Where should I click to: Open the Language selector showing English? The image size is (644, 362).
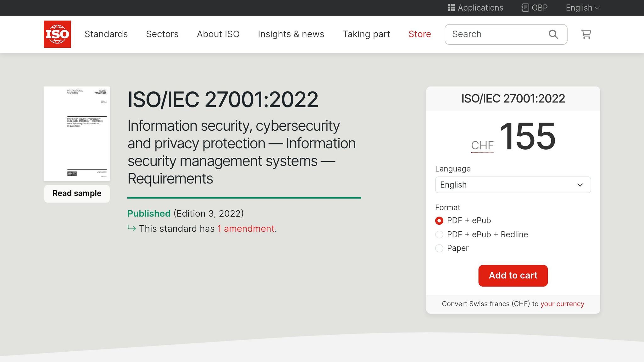(x=513, y=185)
